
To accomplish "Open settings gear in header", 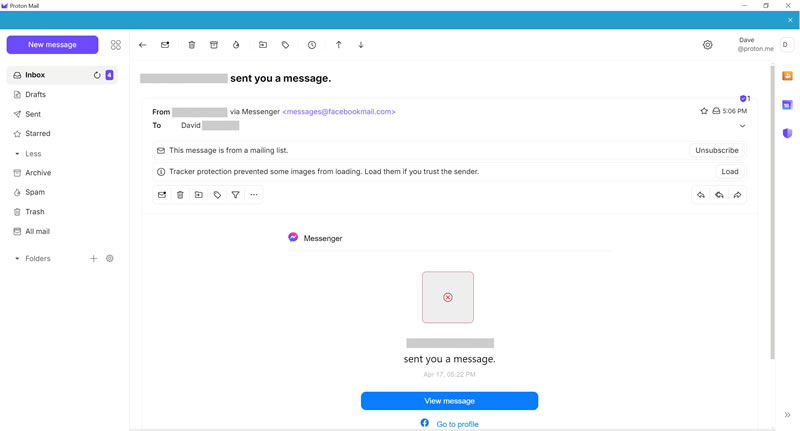I will coord(707,45).
